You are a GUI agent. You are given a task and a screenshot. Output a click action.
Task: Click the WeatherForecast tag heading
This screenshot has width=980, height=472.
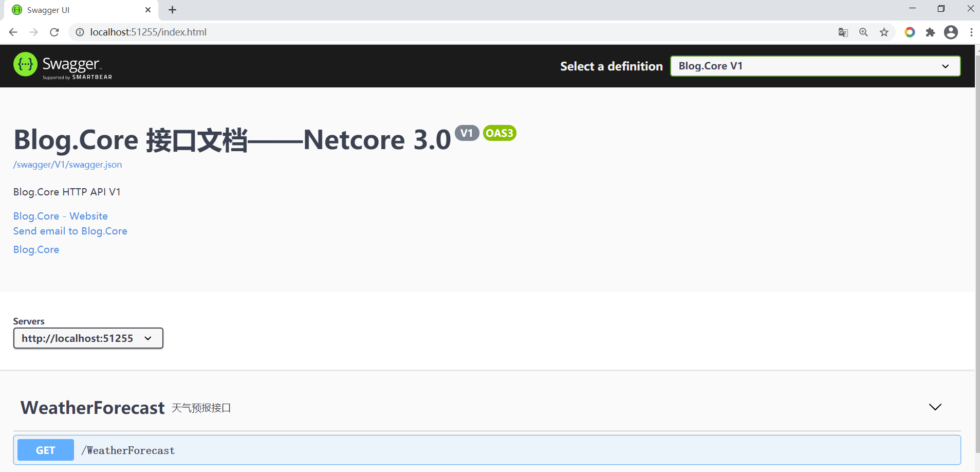point(93,408)
